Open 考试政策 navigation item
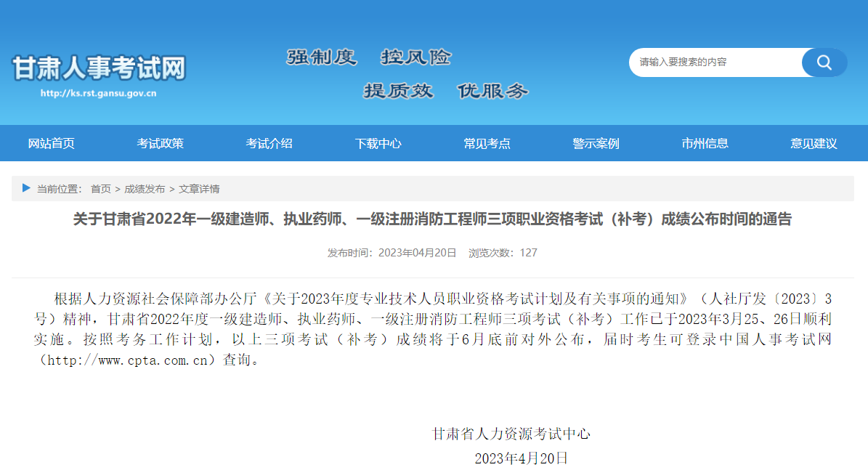This screenshot has width=868, height=470. pos(160,143)
